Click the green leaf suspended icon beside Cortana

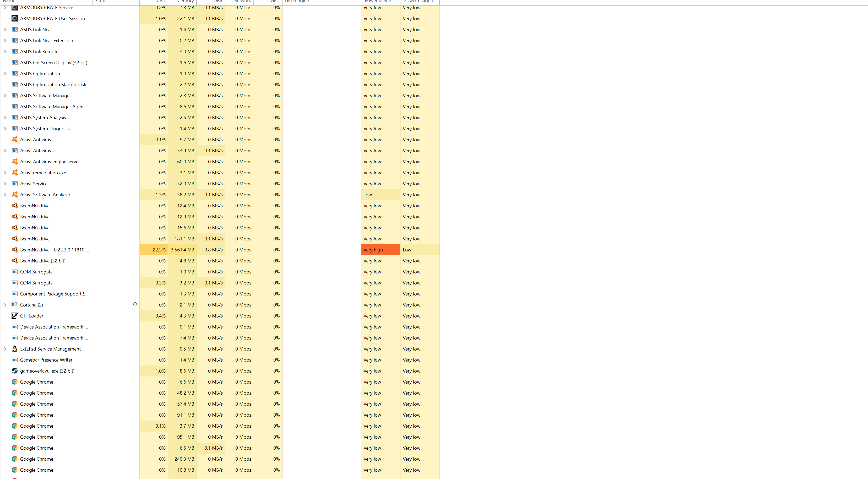135,305
